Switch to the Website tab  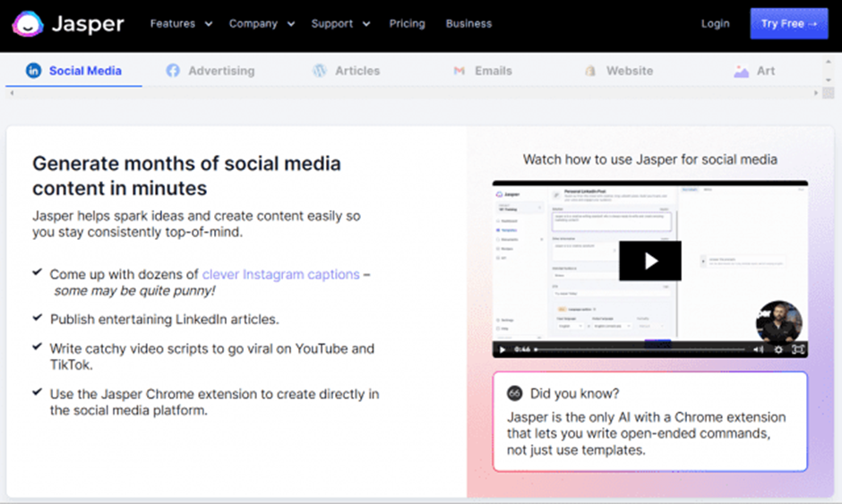coord(629,71)
